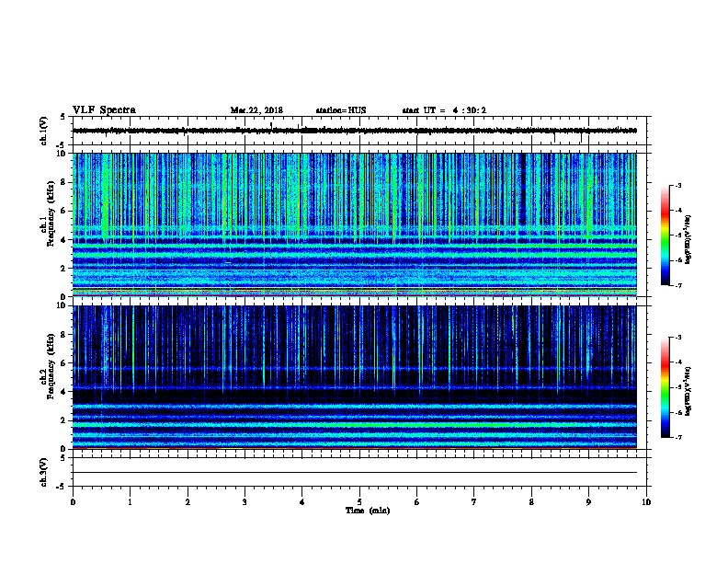Select the "Time (min)" axis label
Screen dimensions: 728x563
(x=368, y=511)
